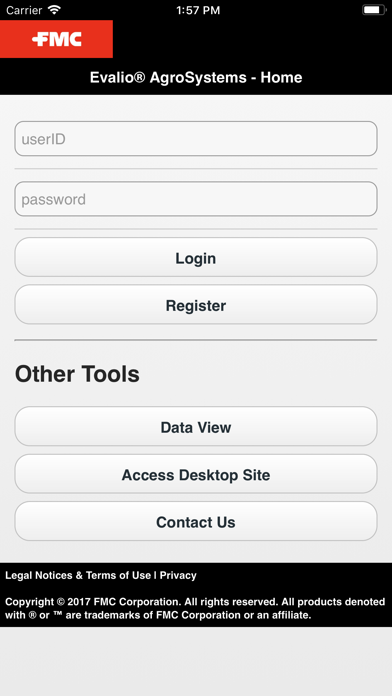Tap the empty gray area below footer

coord(196,661)
